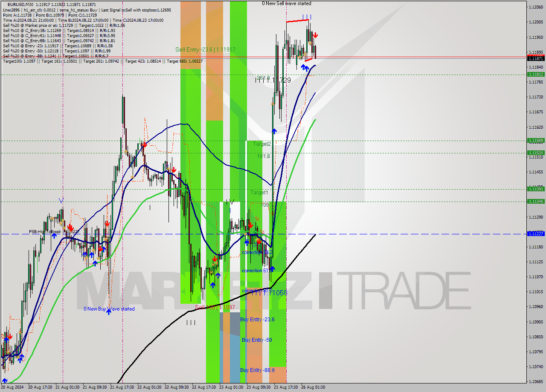Click the 'Sell %10 @ C_Entry61' line
The height and width of the screenshot is (392, 546).
pos(59,35)
